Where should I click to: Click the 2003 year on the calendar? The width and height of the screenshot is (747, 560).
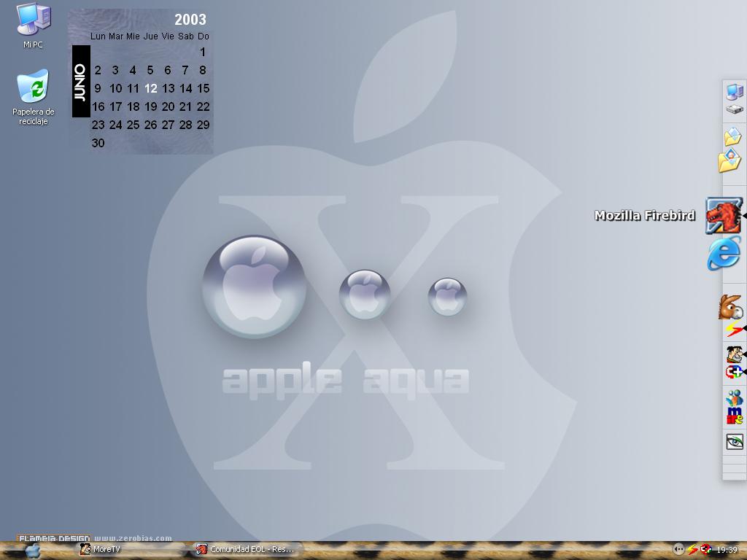point(190,20)
